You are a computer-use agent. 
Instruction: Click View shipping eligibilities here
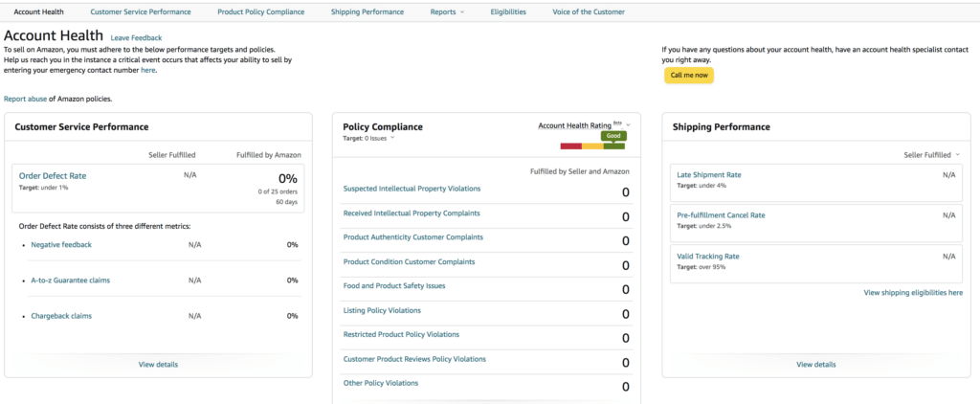(913, 292)
